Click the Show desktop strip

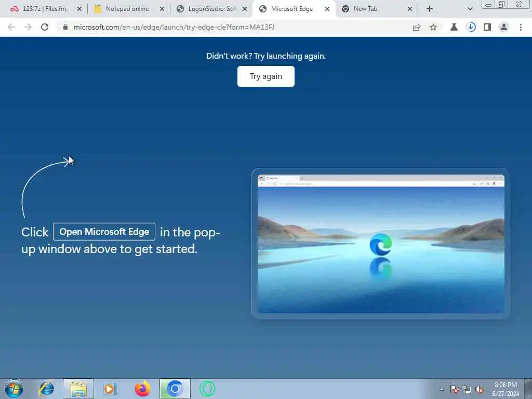[528, 389]
